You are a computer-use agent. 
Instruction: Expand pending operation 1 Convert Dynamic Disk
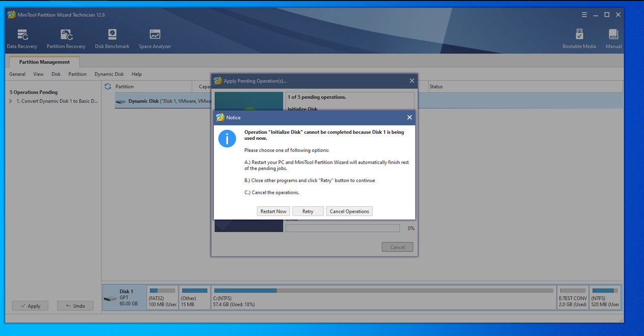11,101
